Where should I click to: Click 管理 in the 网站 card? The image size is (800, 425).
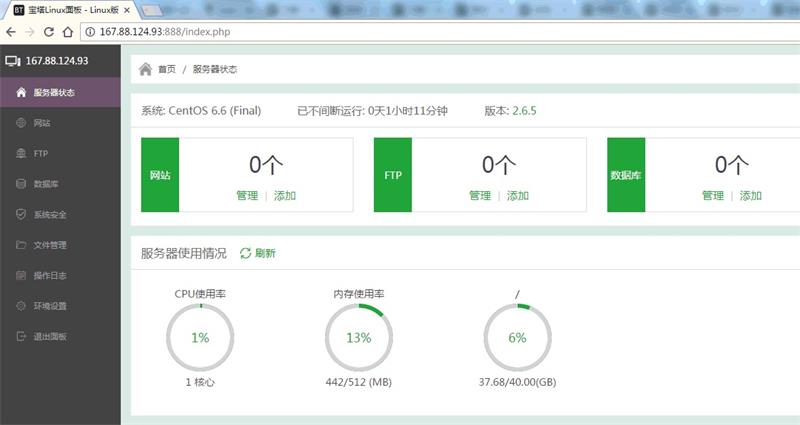click(247, 195)
